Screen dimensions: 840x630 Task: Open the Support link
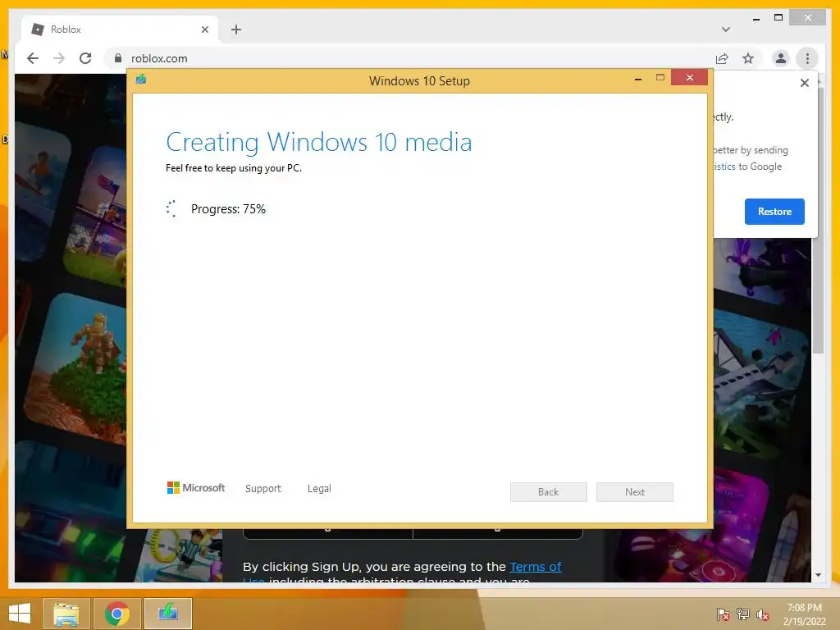point(263,489)
